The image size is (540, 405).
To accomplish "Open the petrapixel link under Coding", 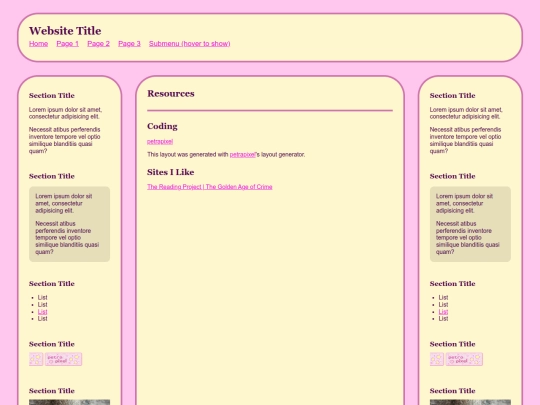I will click(160, 142).
